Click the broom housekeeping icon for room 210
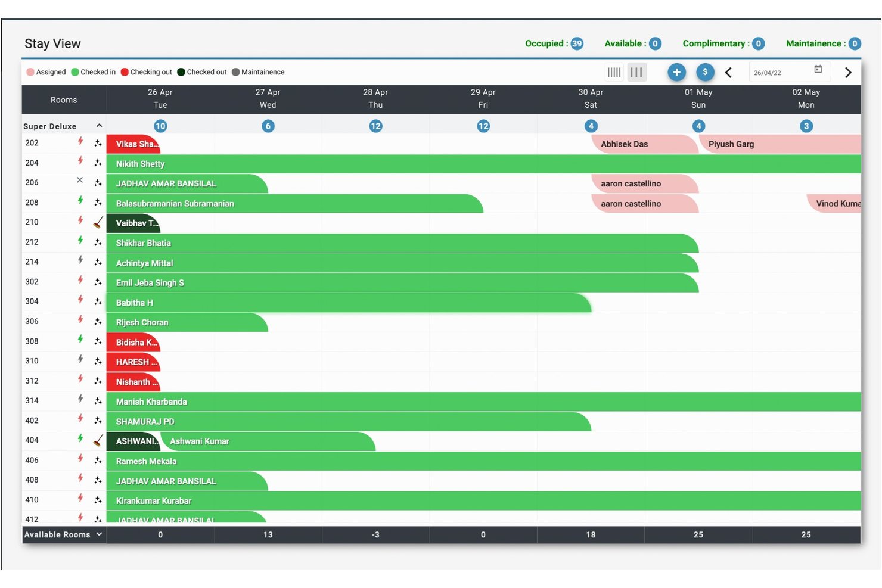Viewport: 882px width, 588px height. (98, 222)
